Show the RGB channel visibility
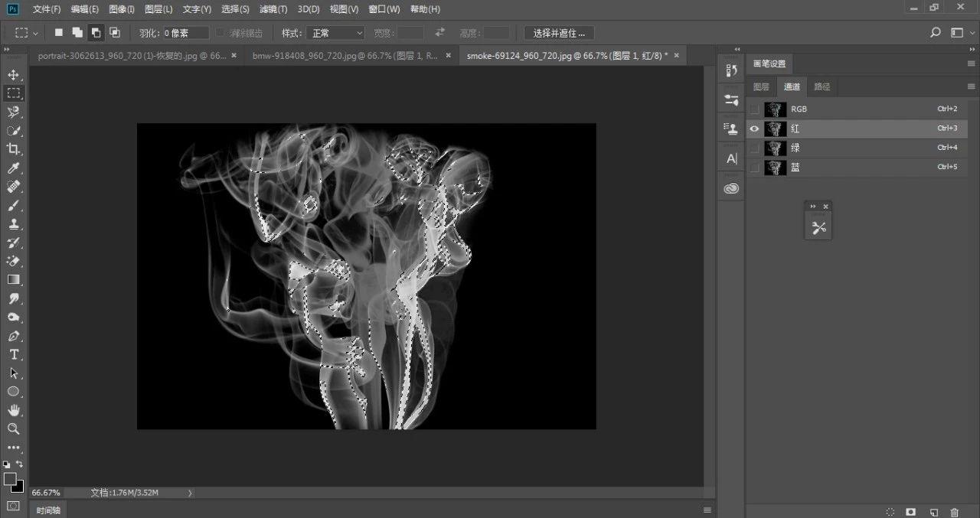Image resolution: width=980 pixels, height=518 pixels. (x=754, y=109)
